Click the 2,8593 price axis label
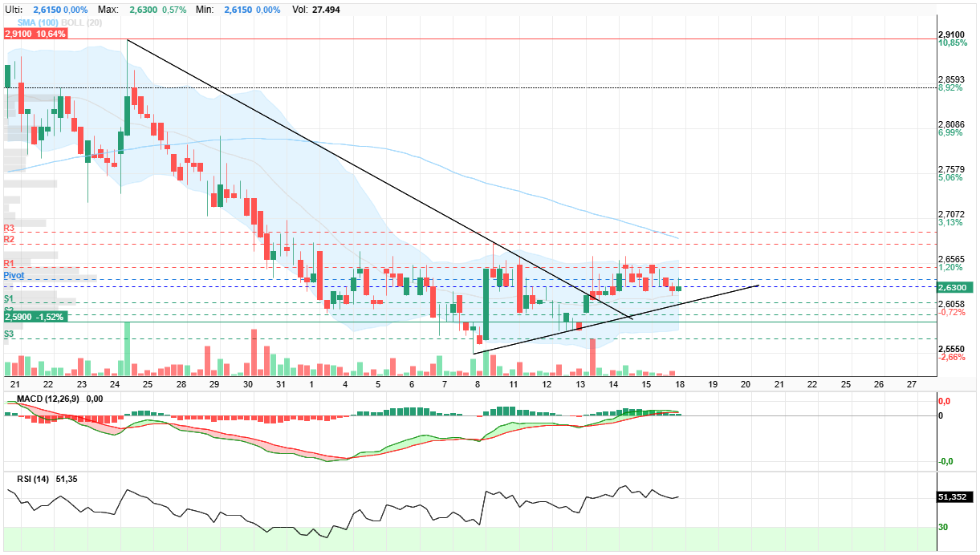This screenshot has width=980, height=555. click(952, 79)
